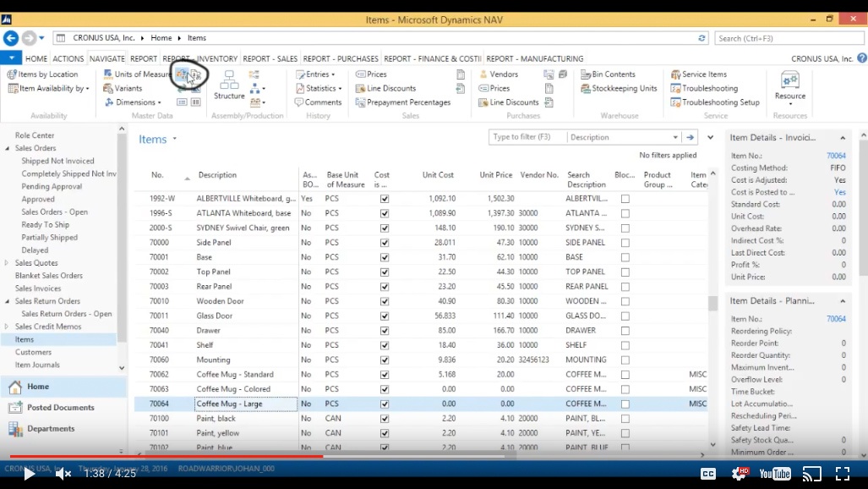Viewport: 868px width, 489px height.
Task: Open the Customers navigation entry
Action: tap(33, 352)
